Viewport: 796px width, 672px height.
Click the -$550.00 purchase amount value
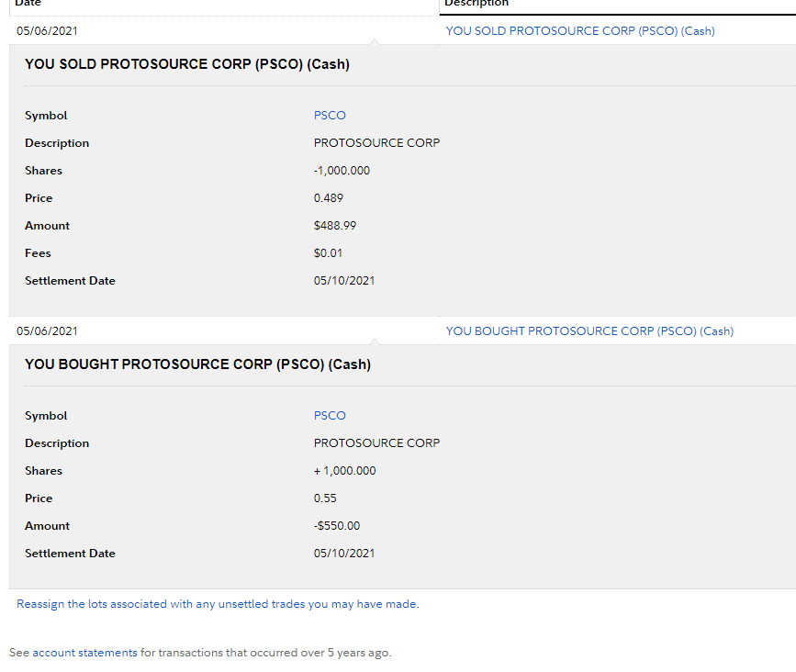click(337, 526)
